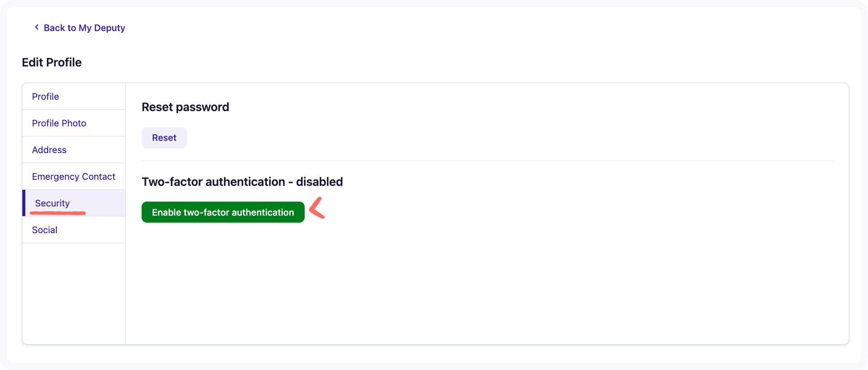
Task: Click the main content panel background
Action: [481, 284]
